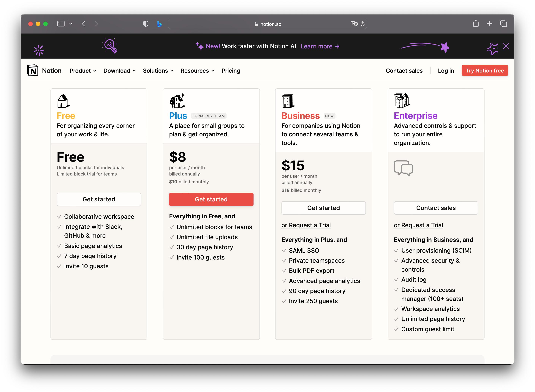This screenshot has width=535, height=392.
Task: Click 'User provisioning (SCIM)' feature
Action: click(436, 251)
